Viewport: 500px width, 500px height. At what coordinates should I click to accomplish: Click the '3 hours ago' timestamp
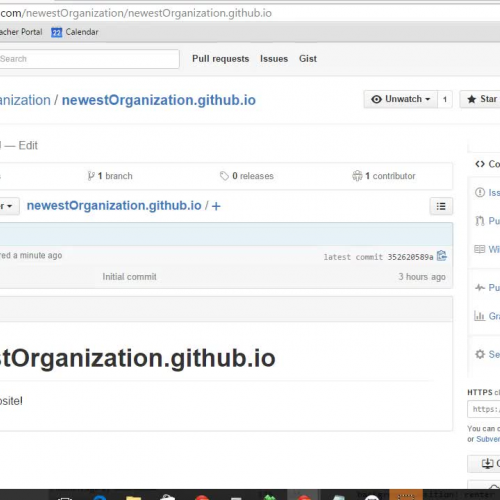pyautogui.click(x=422, y=277)
